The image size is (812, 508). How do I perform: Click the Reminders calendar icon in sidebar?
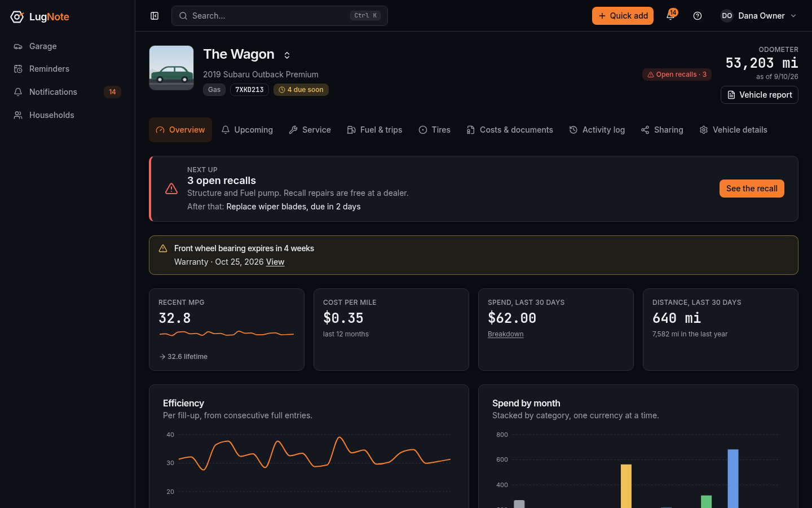pyautogui.click(x=18, y=69)
